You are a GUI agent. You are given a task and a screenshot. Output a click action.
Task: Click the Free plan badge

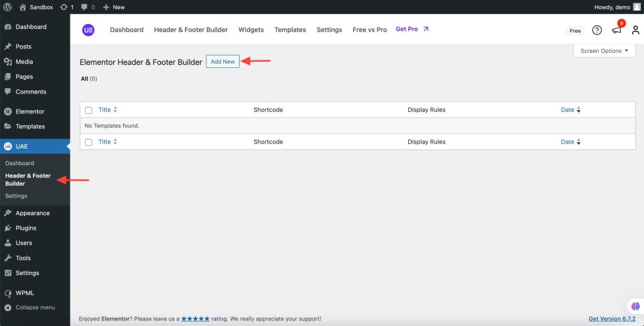[575, 30]
